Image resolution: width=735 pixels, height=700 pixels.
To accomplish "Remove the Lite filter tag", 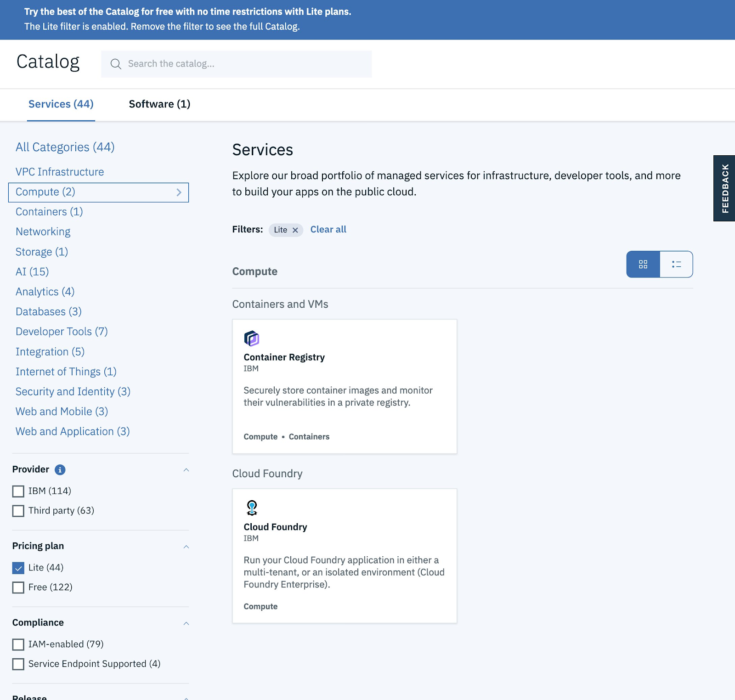I will [x=295, y=230].
